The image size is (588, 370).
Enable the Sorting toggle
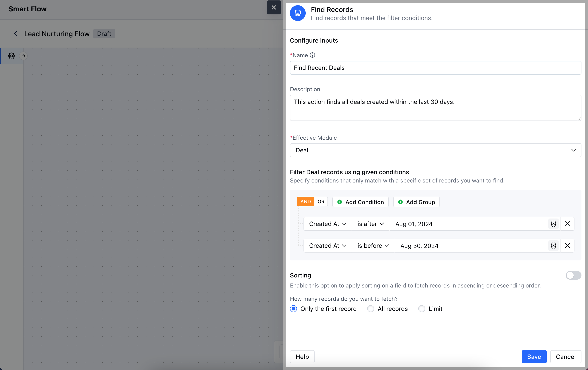point(573,275)
